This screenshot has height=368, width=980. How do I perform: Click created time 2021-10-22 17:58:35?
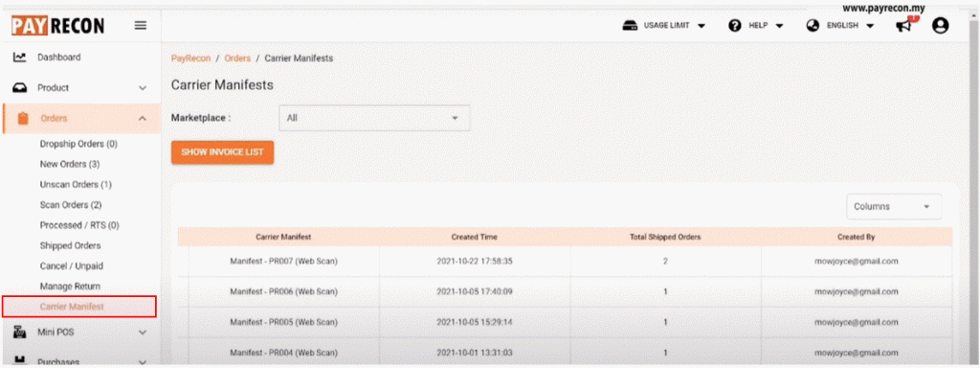(475, 261)
